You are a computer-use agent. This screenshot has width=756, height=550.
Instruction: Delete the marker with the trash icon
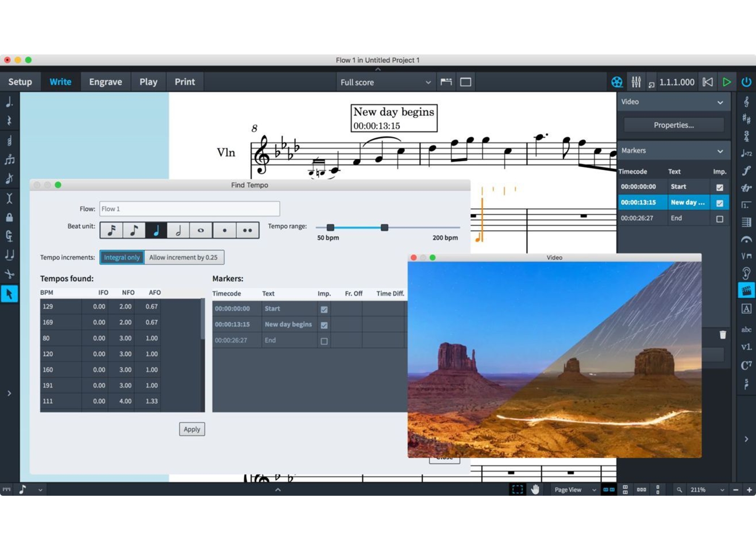(723, 335)
